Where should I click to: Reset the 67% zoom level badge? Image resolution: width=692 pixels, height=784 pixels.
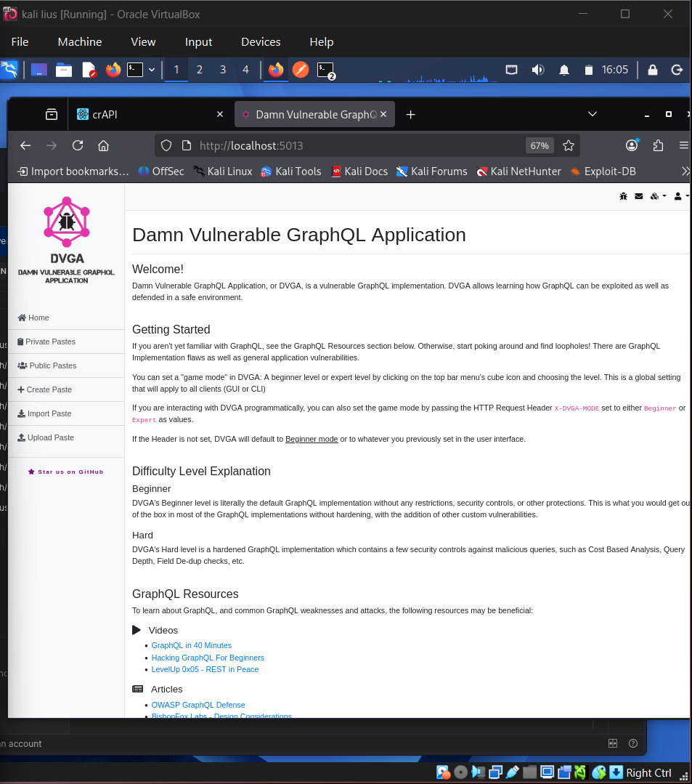[x=540, y=145]
